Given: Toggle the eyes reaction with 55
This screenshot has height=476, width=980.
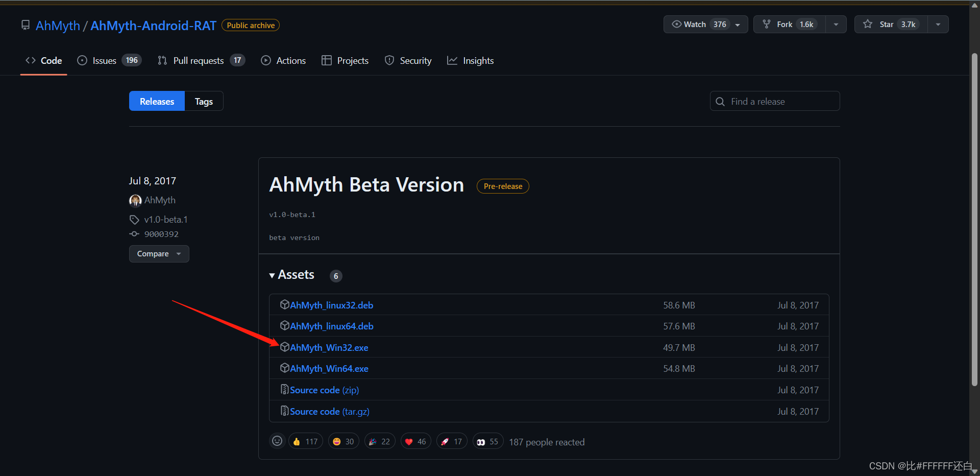Looking at the screenshot, I should [x=488, y=442].
